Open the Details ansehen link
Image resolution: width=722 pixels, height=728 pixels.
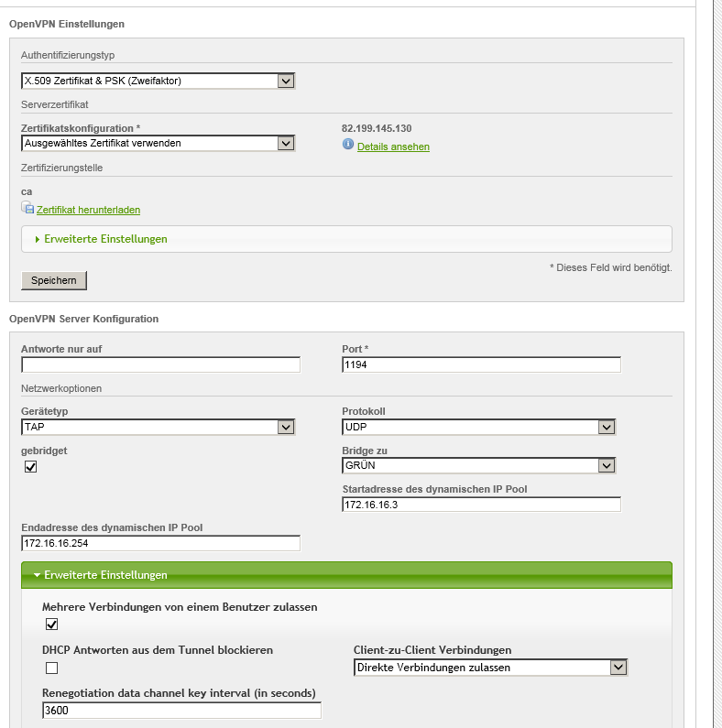(393, 147)
